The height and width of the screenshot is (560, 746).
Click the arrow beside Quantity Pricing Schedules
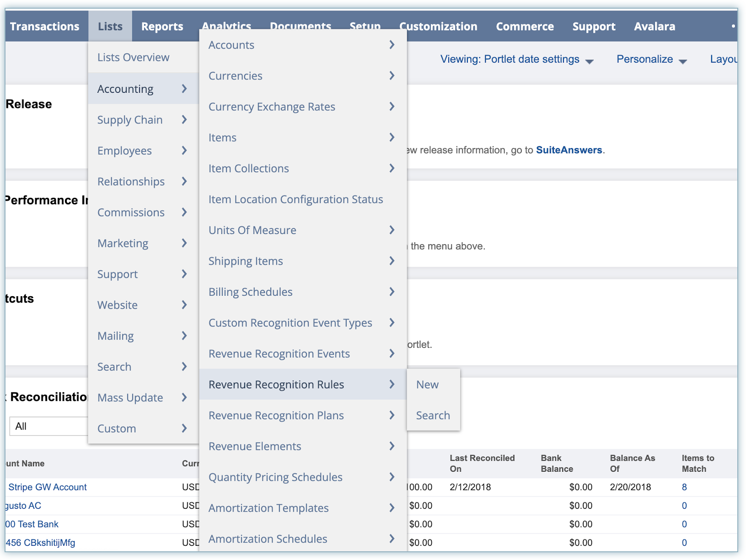(x=392, y=477)
